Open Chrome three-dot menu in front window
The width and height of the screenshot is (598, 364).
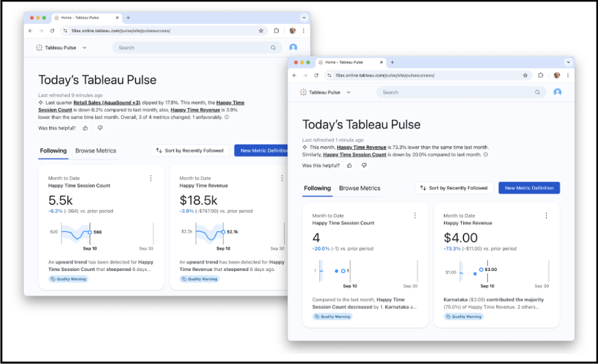(568, 75)
